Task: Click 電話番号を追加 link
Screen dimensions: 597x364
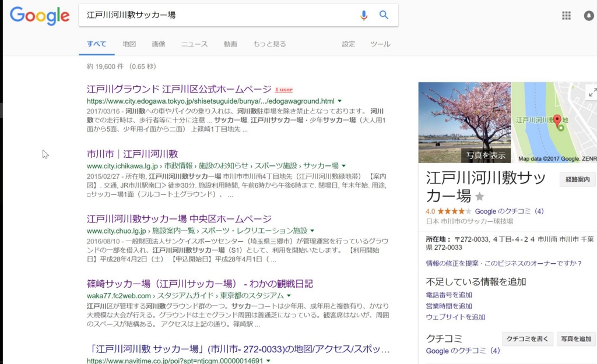Action: coord(449,295)
